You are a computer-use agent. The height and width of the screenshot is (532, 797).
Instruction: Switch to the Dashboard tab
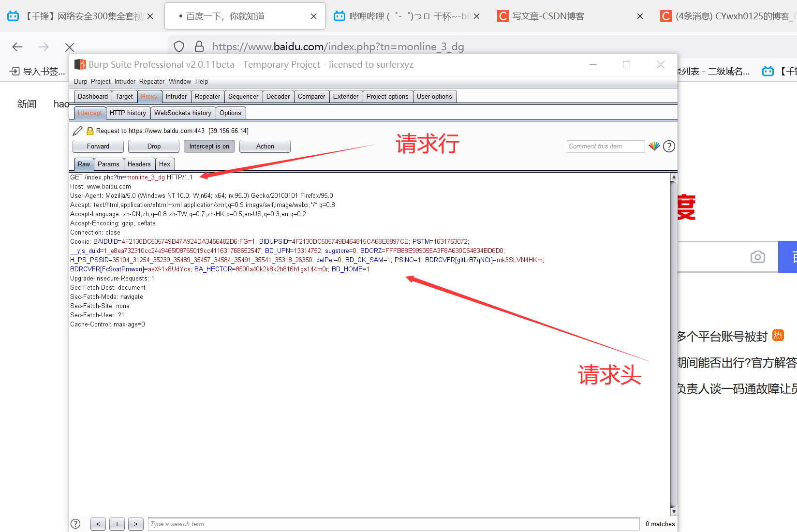(93, 97)
